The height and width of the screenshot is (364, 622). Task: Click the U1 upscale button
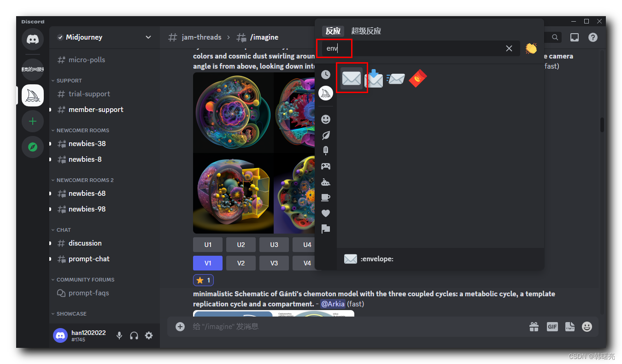[208, 245]
